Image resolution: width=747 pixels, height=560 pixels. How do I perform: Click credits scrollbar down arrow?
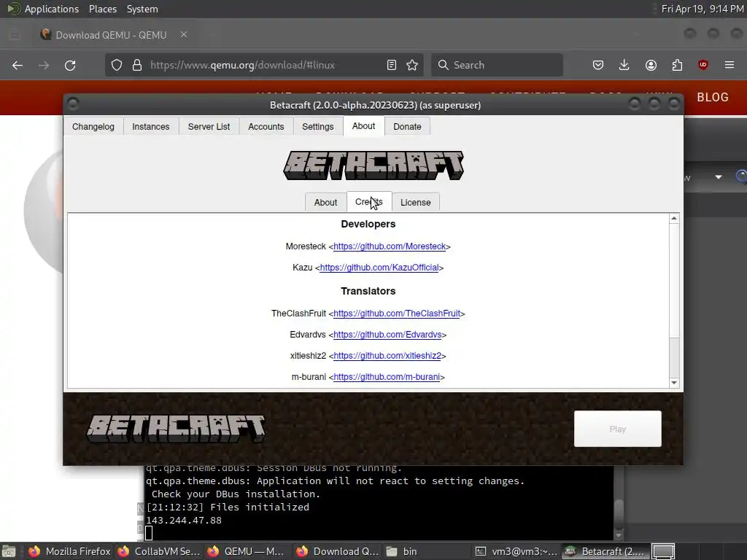coord(674,383)
